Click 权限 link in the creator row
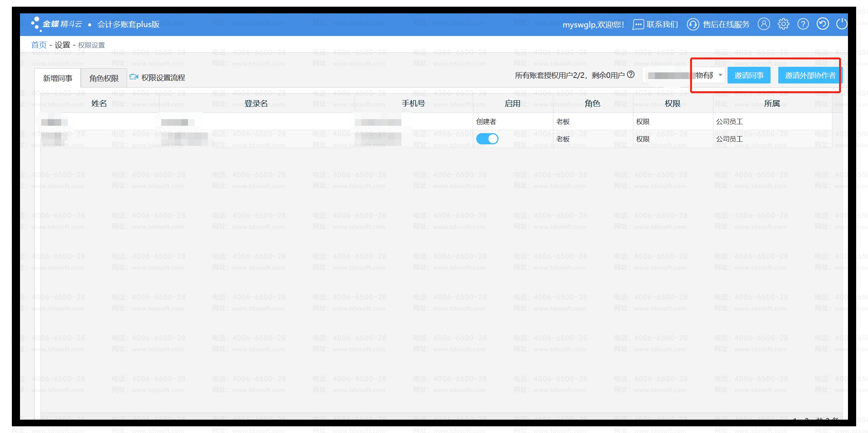This screenshot has width=868, height=433. click(x=643, y=121)
